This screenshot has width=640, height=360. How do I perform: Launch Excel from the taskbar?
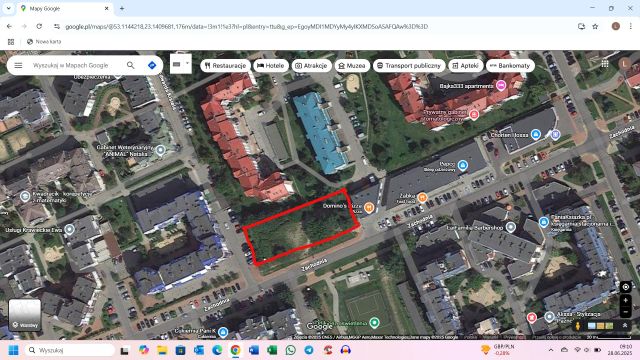tap(272, 350)
